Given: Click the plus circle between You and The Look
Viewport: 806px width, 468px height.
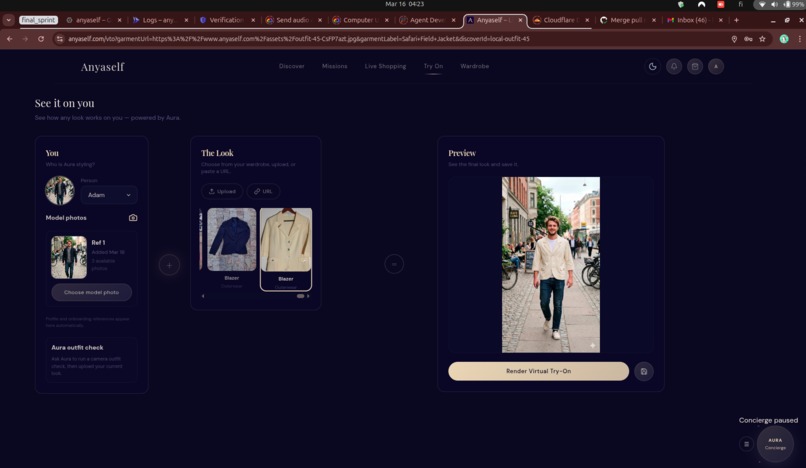Looking at the screenshot, I should click(169, 265).
